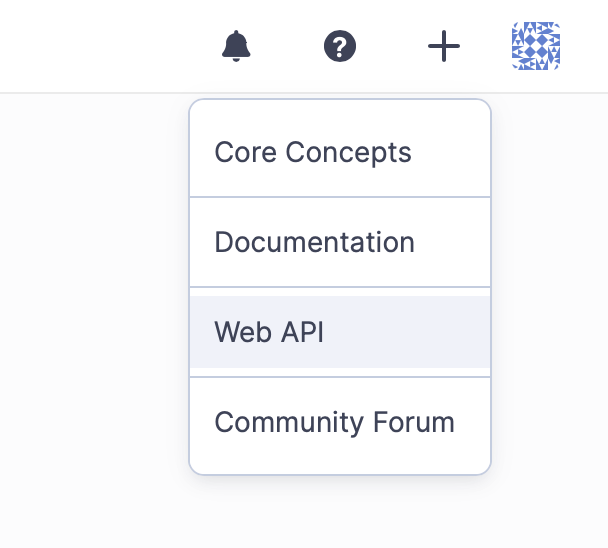Expand the plus add-new dropdown
Viewport: 608px width, 548px height.
443,46
